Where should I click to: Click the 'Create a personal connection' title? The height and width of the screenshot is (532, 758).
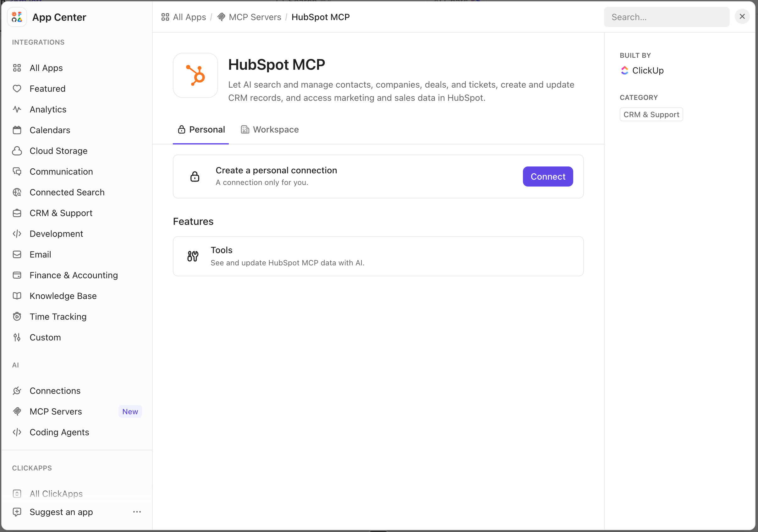[x=276, y=170]
